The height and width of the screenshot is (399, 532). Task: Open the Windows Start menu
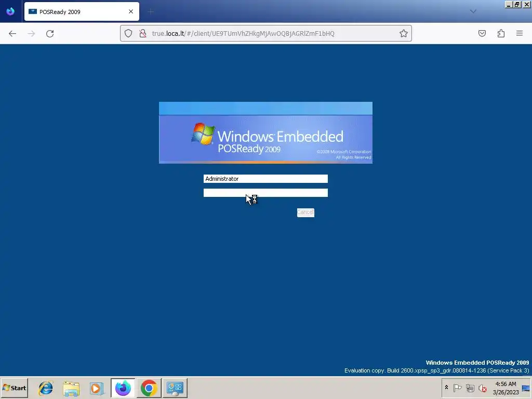point(14,388)
